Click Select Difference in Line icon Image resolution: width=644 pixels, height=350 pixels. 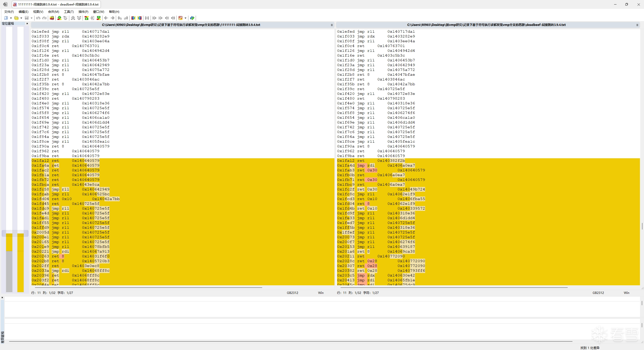pyautogui.click(x=52, y=18)
